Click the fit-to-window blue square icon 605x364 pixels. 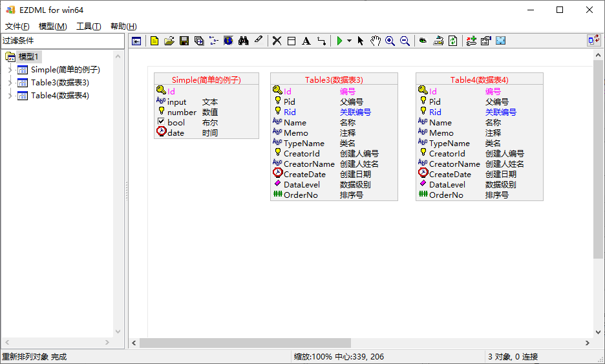tap(501, 41)
